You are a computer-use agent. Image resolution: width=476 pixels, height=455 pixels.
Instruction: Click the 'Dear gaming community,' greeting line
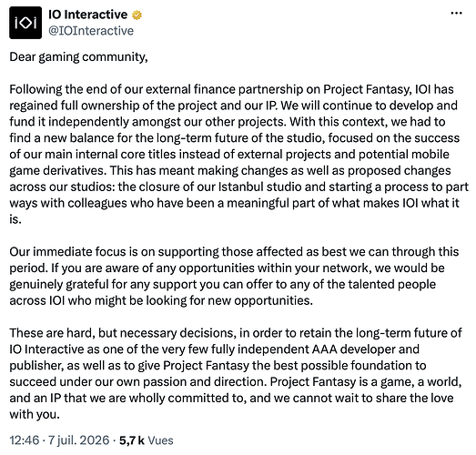78,57
